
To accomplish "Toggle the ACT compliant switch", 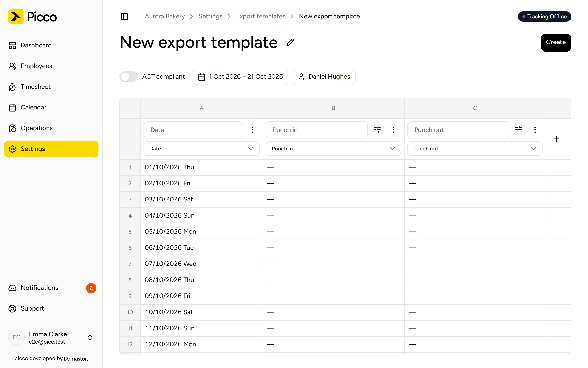I will coord(129,77).
